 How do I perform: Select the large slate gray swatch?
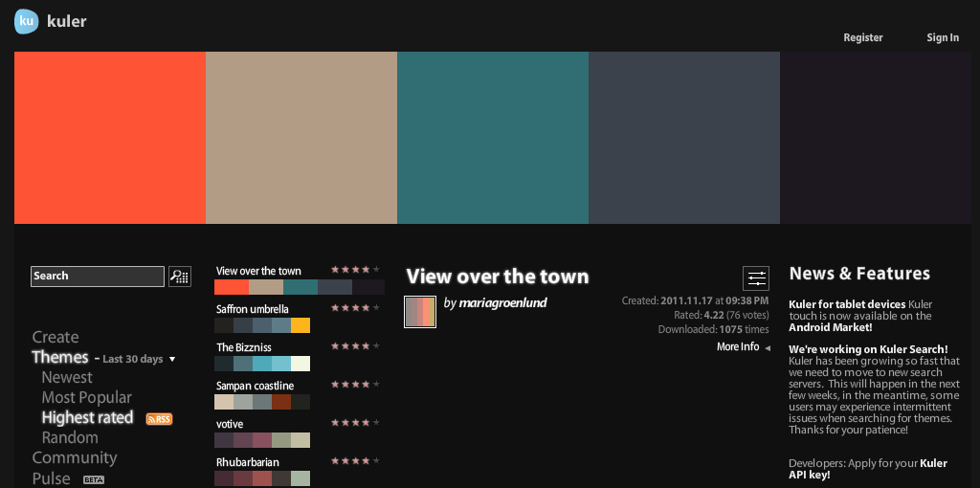point(683,138)
